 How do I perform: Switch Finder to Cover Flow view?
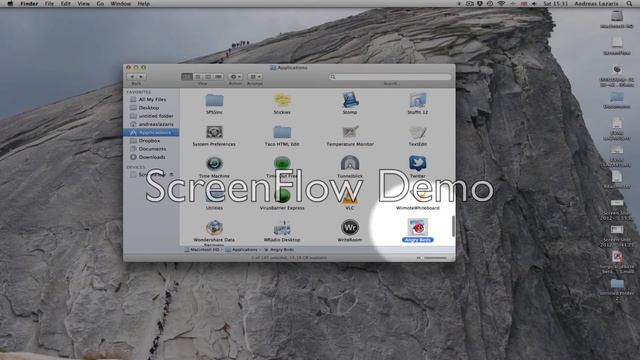pos(219,77)
